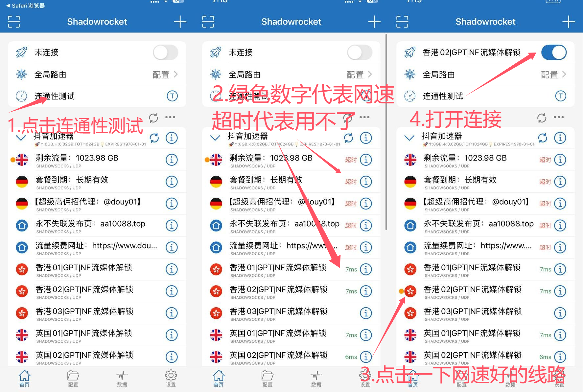This screenshot has width=583, height=392.
Task: Tap plus add-server icon in second screenshot
Action: 374,22
